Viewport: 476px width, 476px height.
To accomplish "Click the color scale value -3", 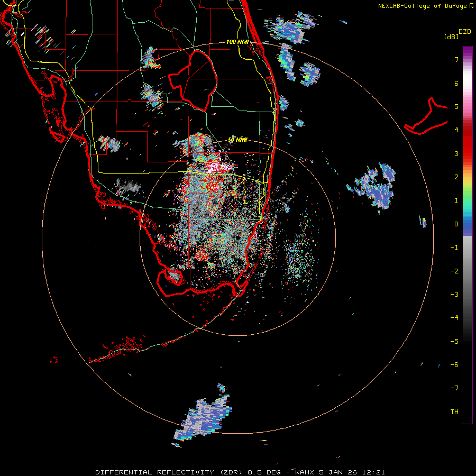I will [x=454, y=295].
